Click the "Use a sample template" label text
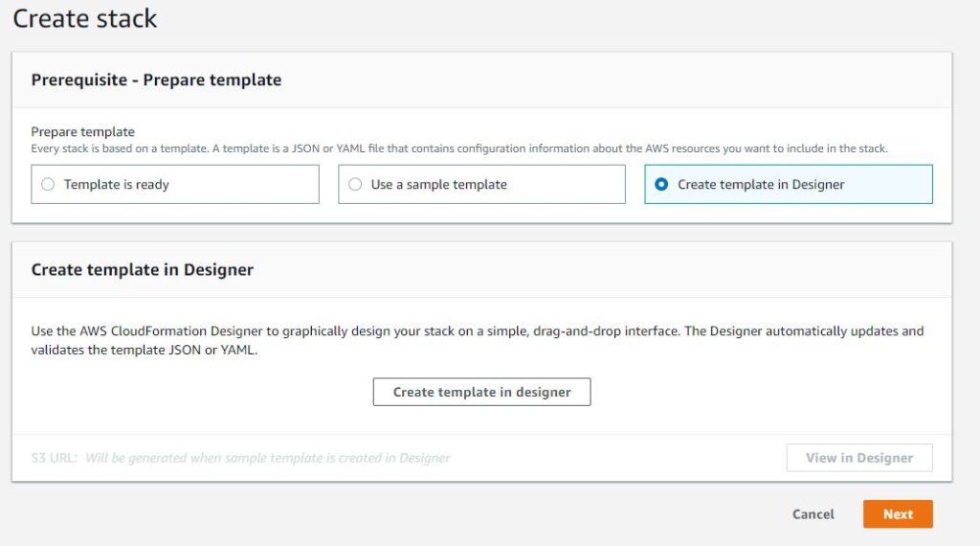 coord(438,184)
